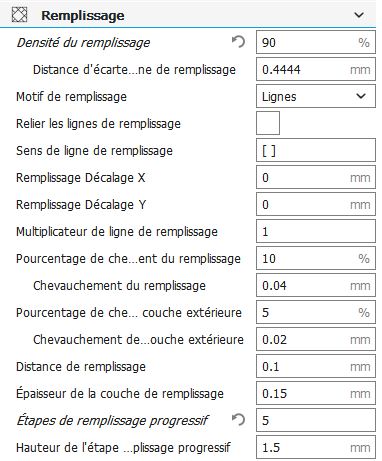382x461 pixels.
Task: Open the Motif de remplissage dropdown
Action: point(316,96)
